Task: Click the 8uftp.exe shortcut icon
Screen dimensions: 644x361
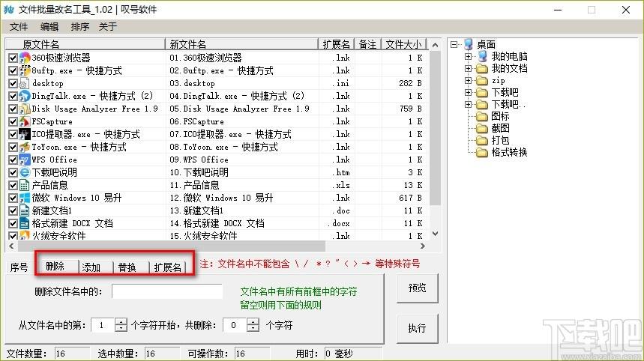Action: pos(25,70)
